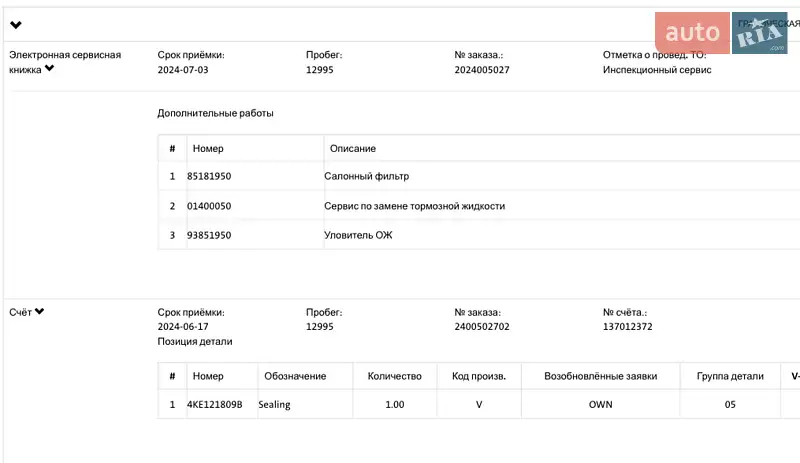
Task: Click the Возобновлённые заявки column header
Action: [x=600, y=376]
